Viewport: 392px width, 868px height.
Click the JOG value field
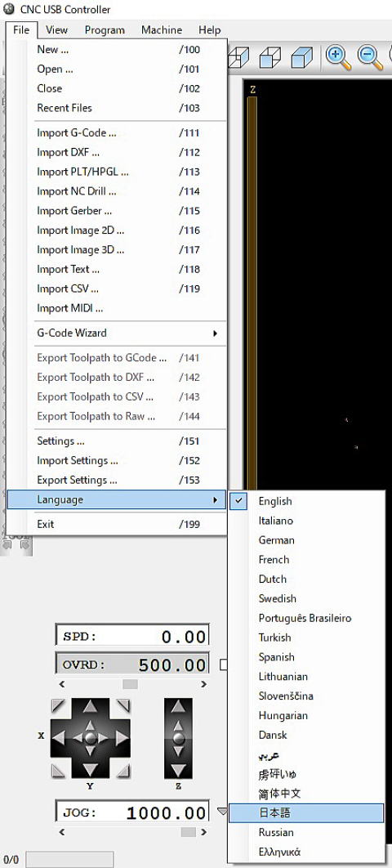tap(132, 812)
